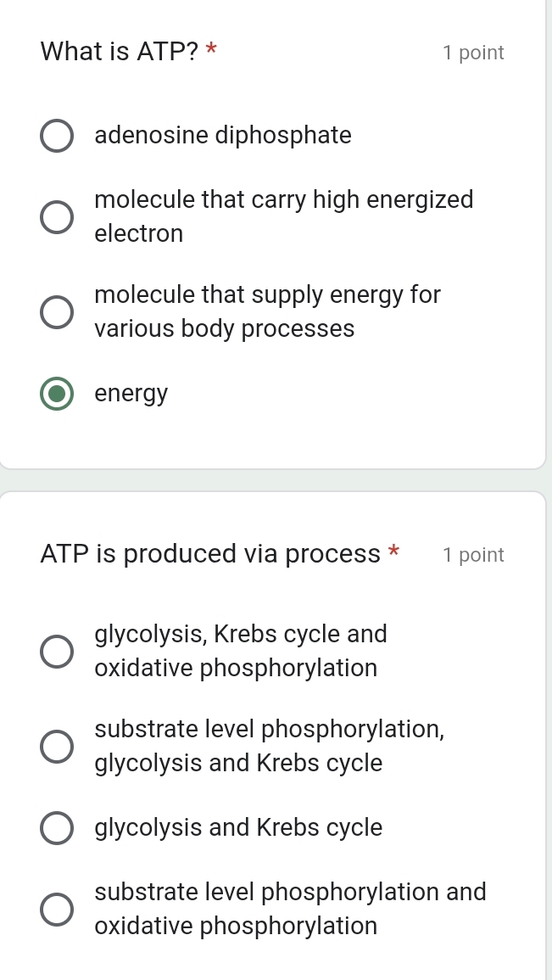Click the "What is ATP?" question title
Viewport: 552px width, 980px height.
click(119, 52)
